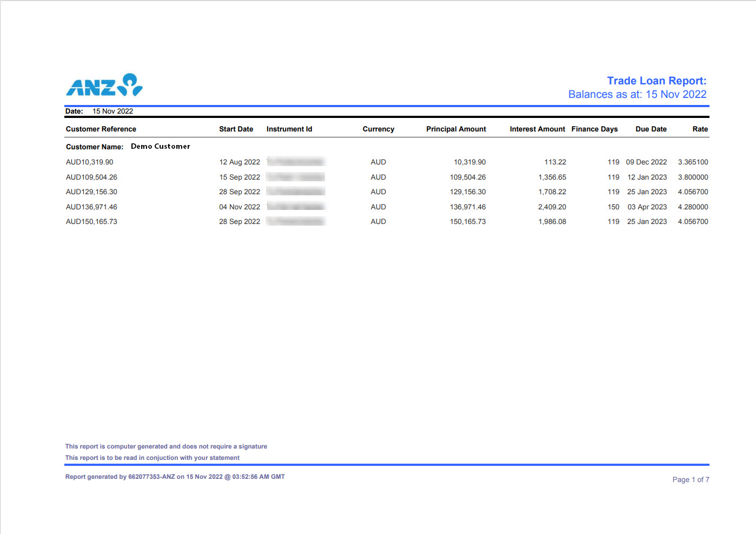The height and width of the screenshot is (534, 756).
Task: Select the Instrument Id column header
Action: [x=289, y=129]
